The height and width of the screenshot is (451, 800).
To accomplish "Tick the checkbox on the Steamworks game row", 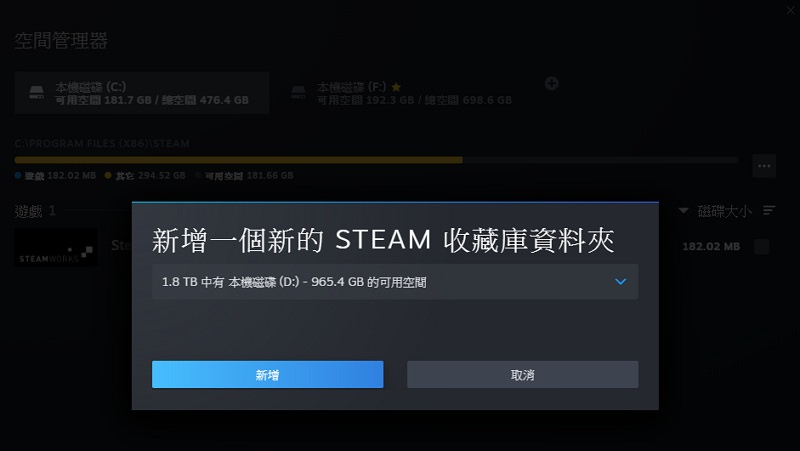I will pyautogui.click(x=762, y=247).
